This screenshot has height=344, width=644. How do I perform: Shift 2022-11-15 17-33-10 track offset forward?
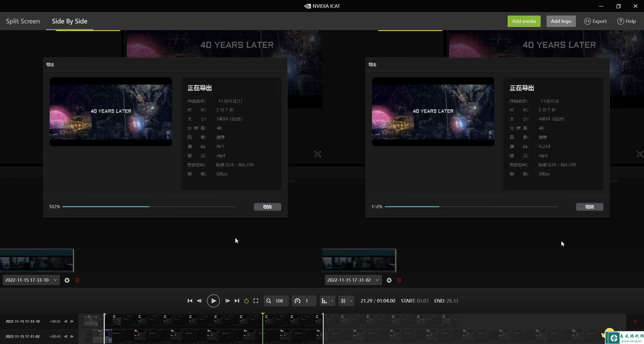pos(72,321)
